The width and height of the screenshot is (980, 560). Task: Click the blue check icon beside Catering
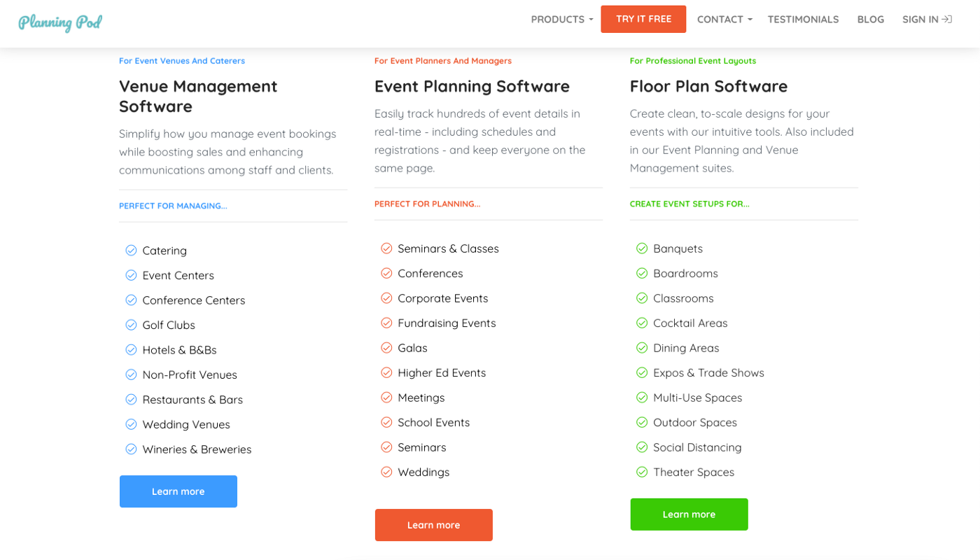point(131,251)
